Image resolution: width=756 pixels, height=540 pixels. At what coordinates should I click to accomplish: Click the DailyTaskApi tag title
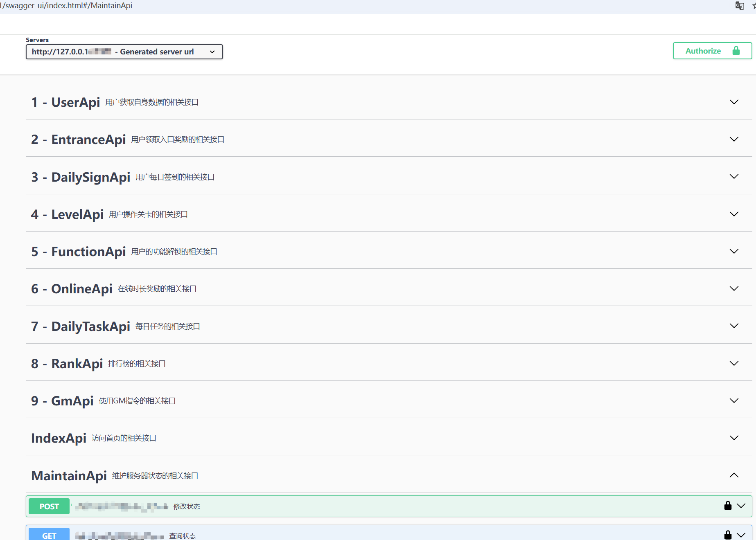pos(81,326)
